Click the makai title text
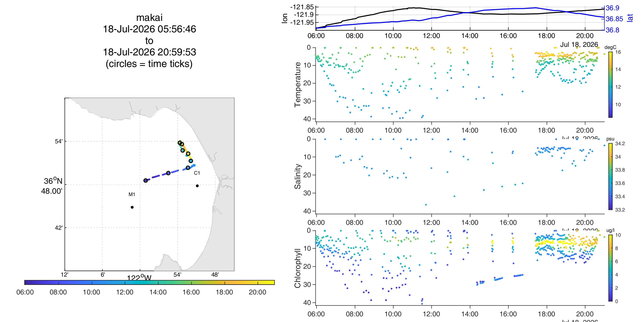 tap(150, 18)
